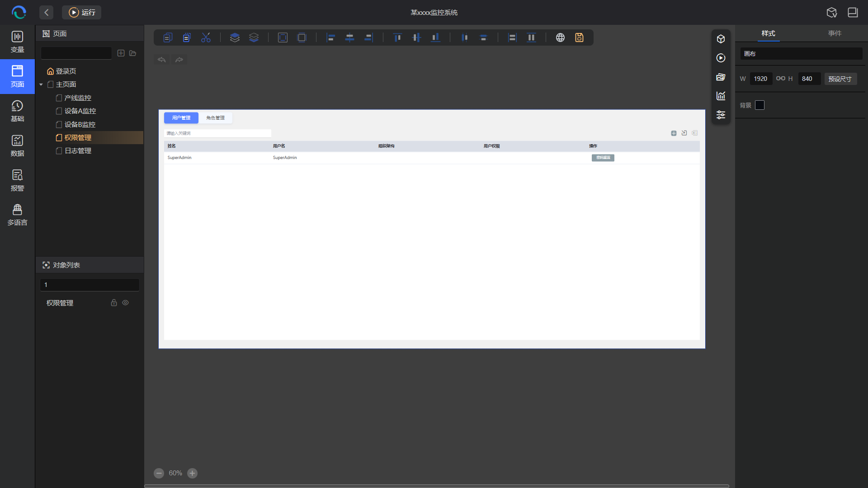Click the 密码重置 button in SuperAdmin row
The image size is (868, 488).
(603, 158)
